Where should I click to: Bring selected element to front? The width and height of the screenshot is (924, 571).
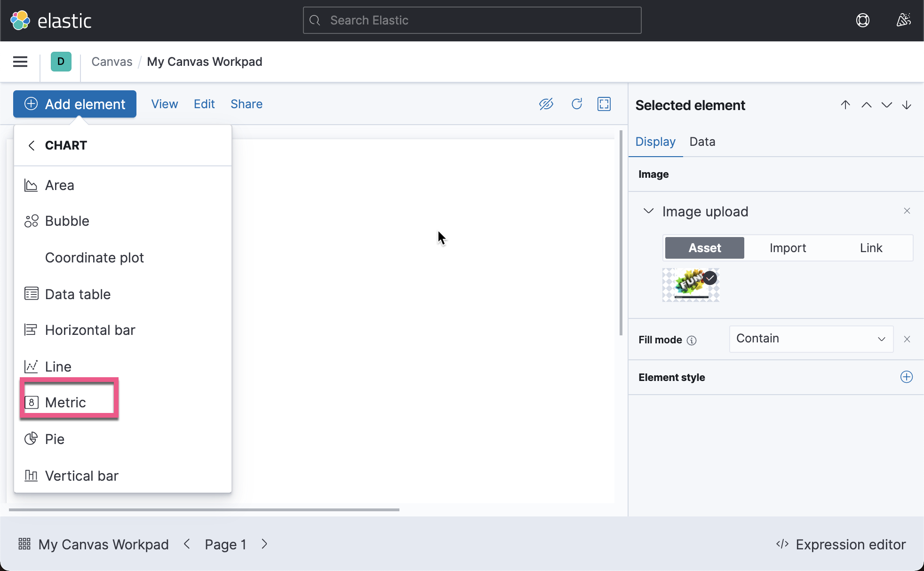point(845,105)
